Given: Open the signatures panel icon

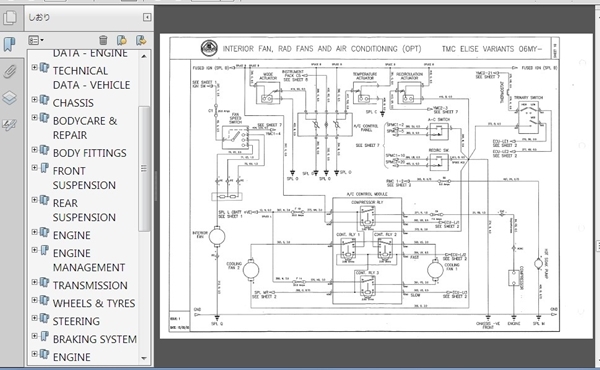Looking at the screenshot, I should click(10, 125).
